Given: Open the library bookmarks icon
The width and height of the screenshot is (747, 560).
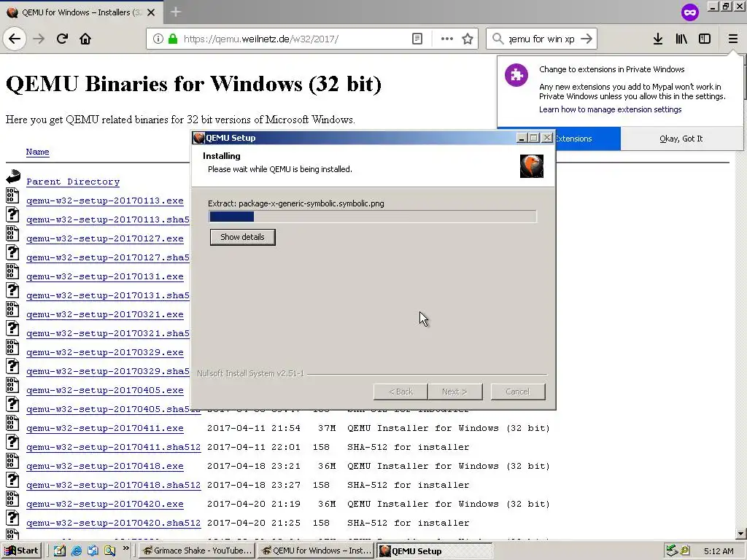Looking at the screenshot, I should point(681,39).
